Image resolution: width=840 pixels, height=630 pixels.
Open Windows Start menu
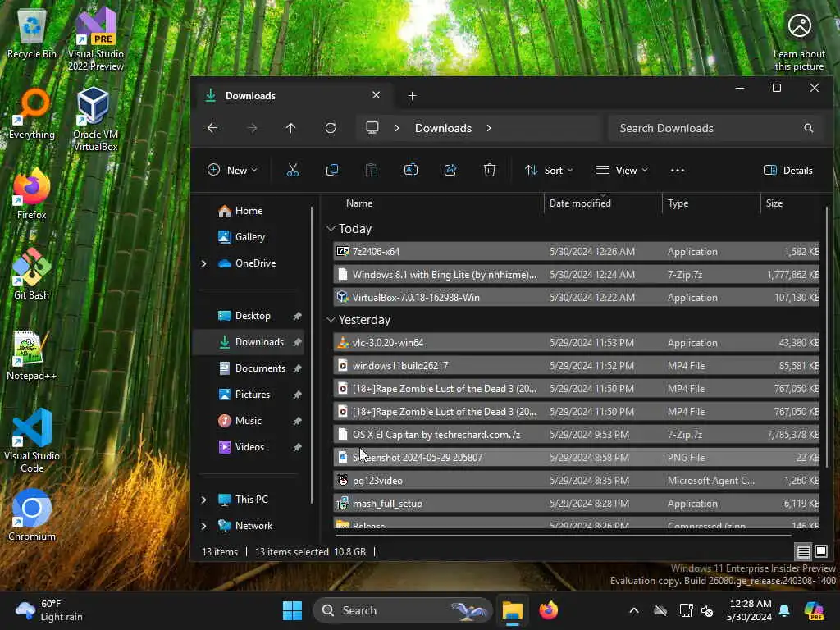point(293,610)
